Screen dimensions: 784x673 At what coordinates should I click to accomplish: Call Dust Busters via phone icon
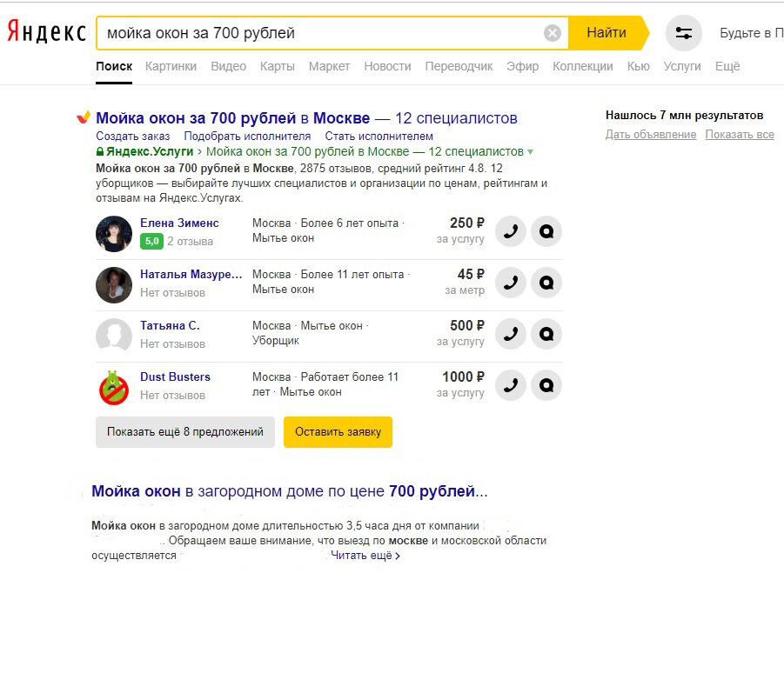point(511,385)
